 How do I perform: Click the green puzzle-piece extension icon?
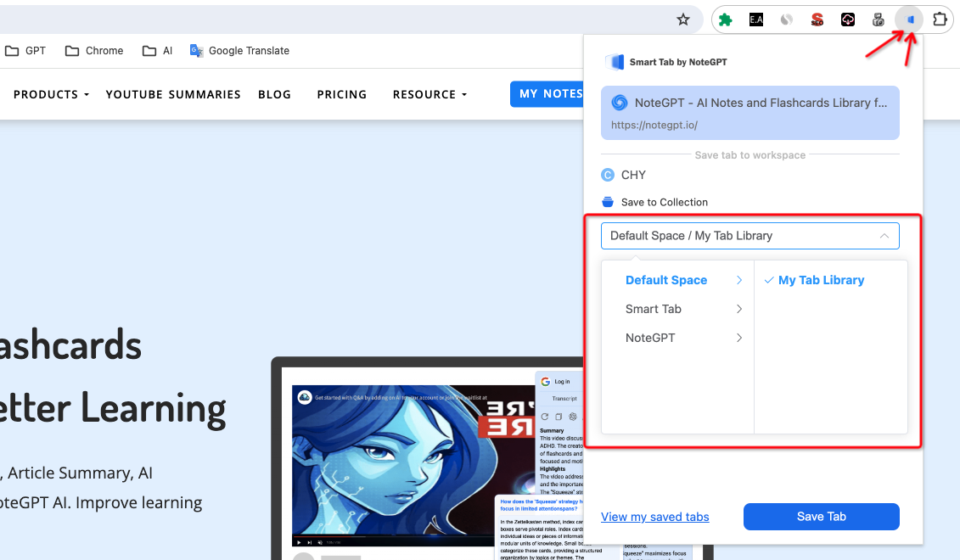[725, 20]
